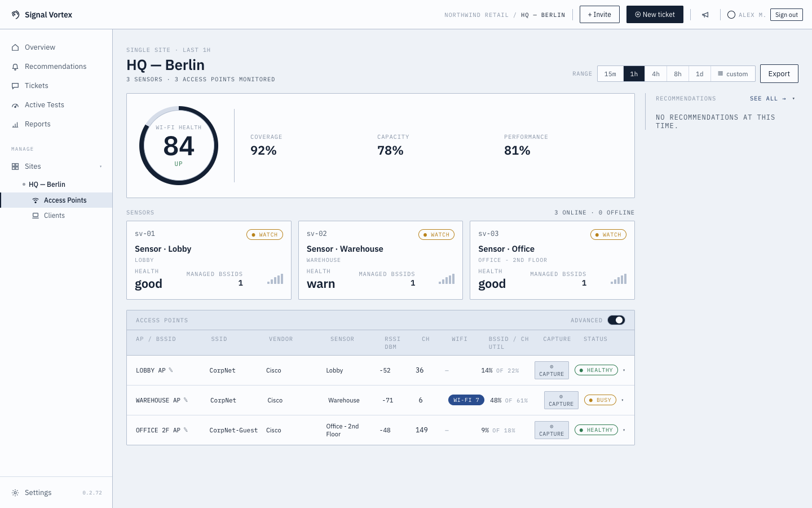Edit Office 2F AP name via pencil icon

click(186, 430)
